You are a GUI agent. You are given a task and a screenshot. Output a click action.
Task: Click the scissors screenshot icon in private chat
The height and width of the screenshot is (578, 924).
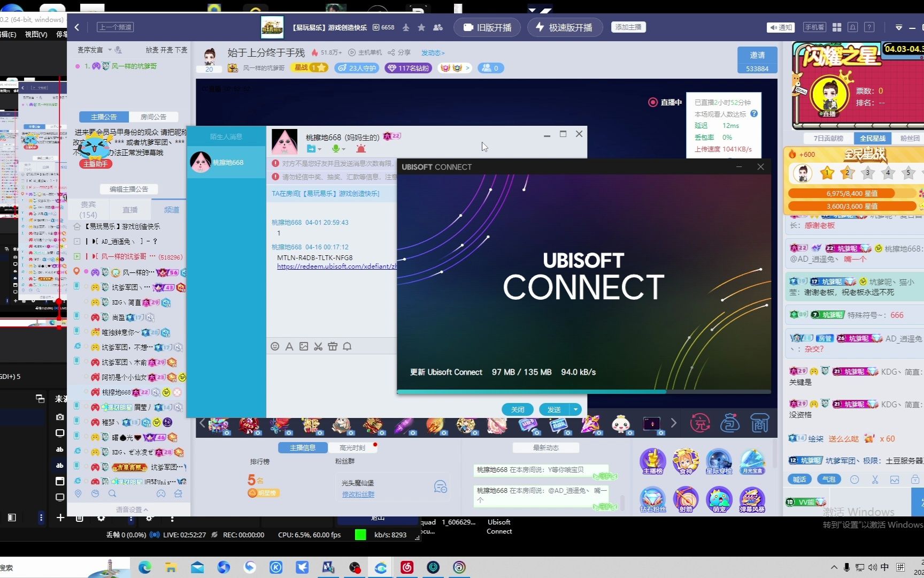tap(318, 346)
